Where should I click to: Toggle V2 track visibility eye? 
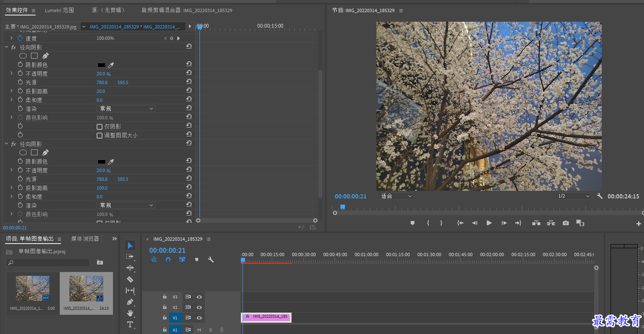coord(199,307)
